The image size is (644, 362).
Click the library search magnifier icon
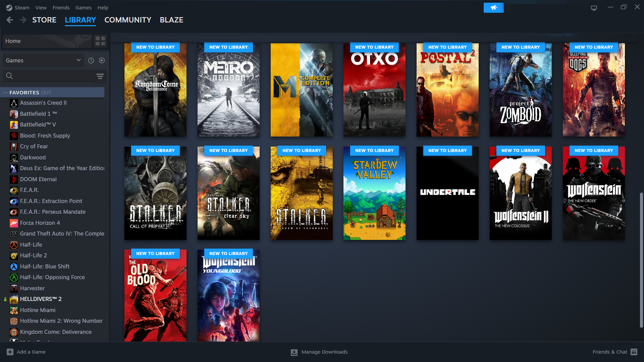tap(9, 76)
